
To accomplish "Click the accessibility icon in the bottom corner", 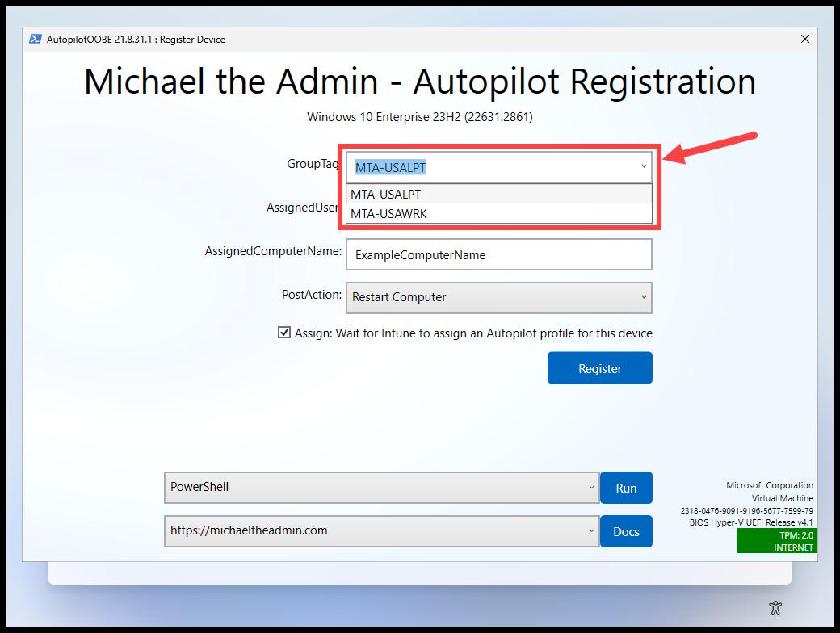I will pyautogui.click(x=775, y=608).
